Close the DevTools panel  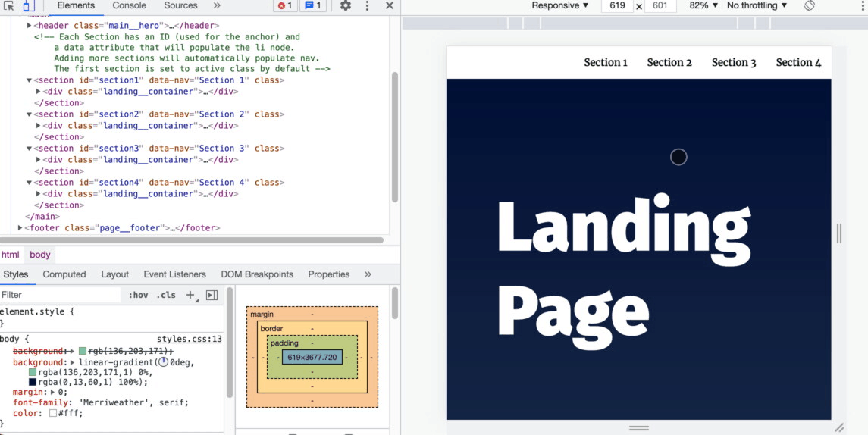[x=390, y=5]
